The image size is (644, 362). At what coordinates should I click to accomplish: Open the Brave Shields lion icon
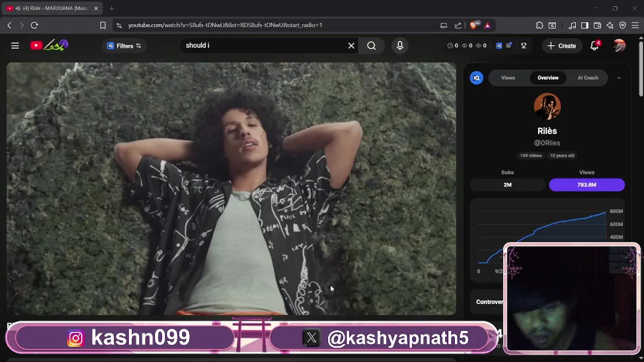pos(474,25)
